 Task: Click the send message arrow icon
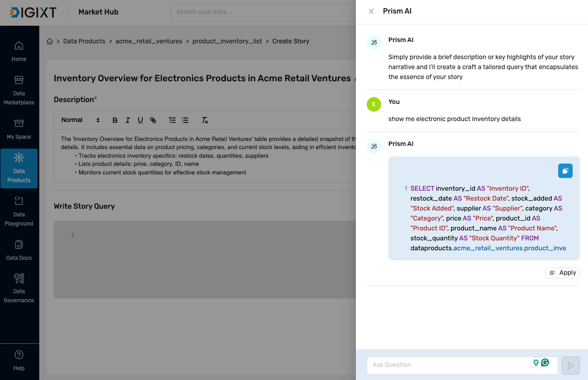[570, 365]
